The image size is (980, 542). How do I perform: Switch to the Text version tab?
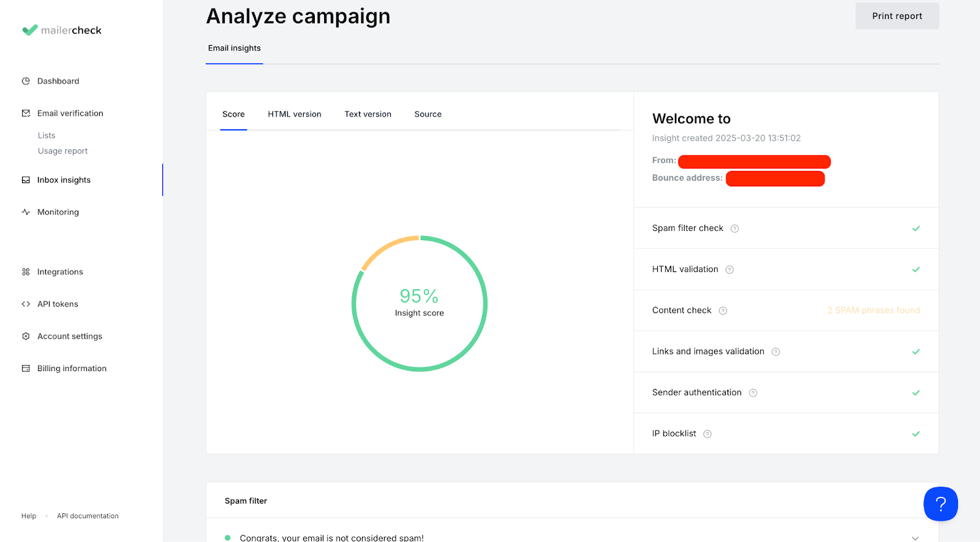pos(367,114)
